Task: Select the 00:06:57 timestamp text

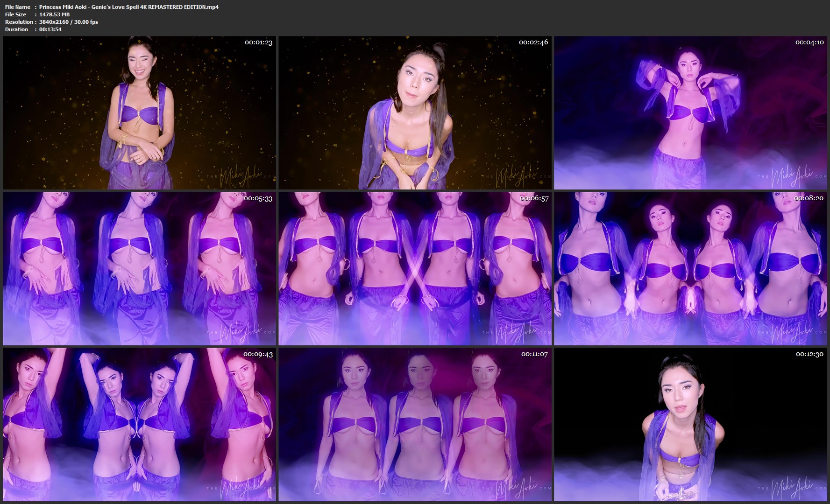Action: [x=534, y=198]
